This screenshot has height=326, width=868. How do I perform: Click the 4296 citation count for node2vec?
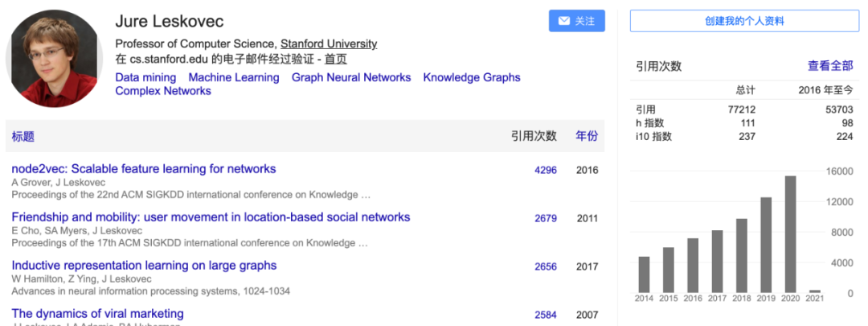[x=546, y=171]
